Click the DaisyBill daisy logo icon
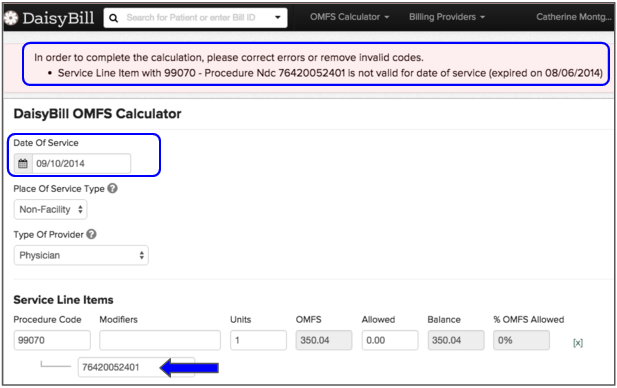Image resolution: width=617 pixels, height=388 pixels. (x=11, y=18)
